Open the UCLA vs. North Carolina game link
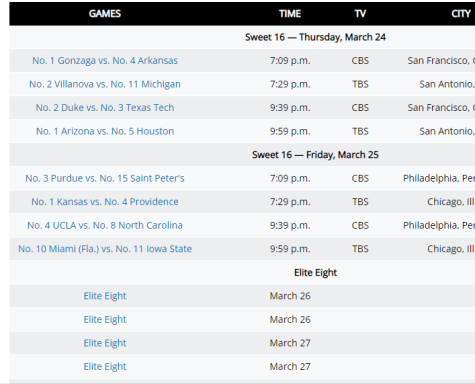 pos(105,225)
